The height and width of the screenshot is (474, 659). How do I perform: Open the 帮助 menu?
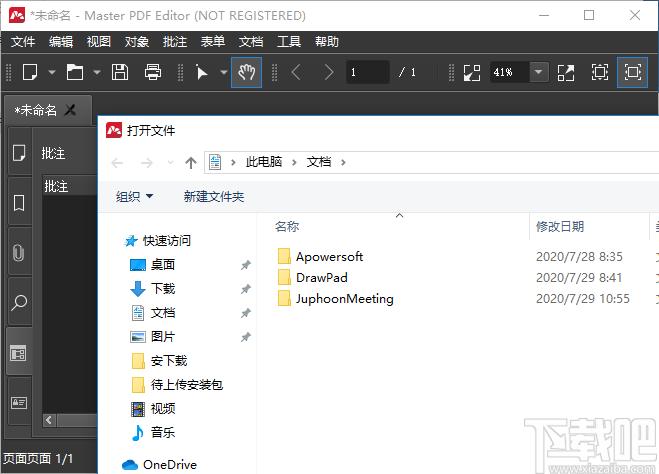327,42
